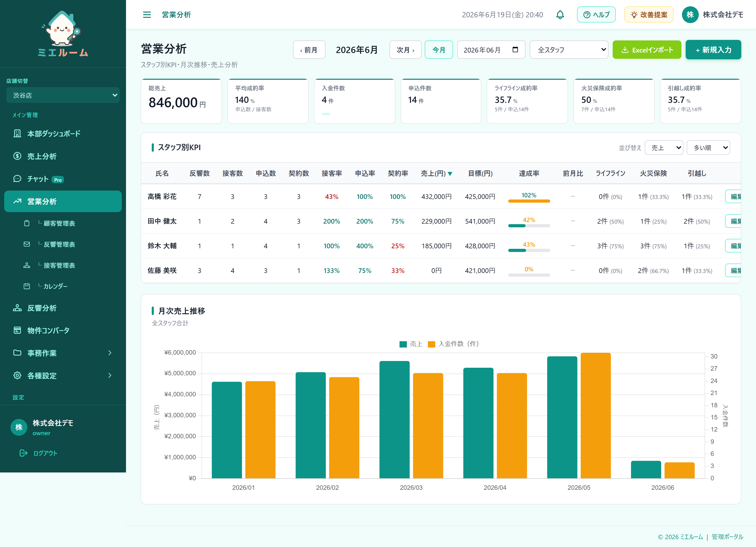
Task: Sort by 達成率 column header
Action: coord(529,173)
